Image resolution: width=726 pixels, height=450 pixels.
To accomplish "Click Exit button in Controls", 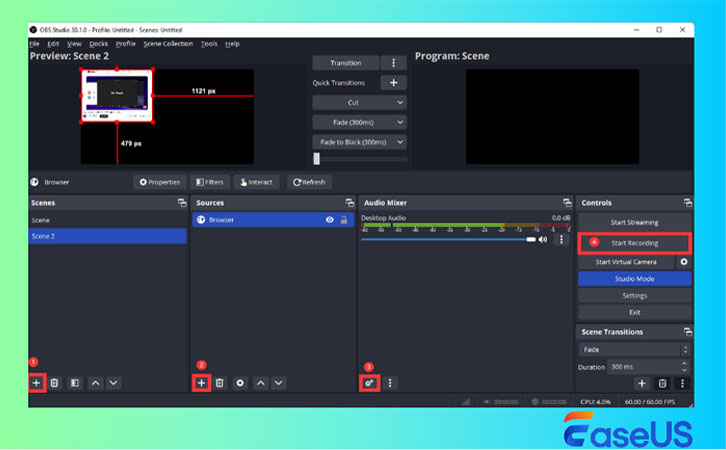I will 634,312.
